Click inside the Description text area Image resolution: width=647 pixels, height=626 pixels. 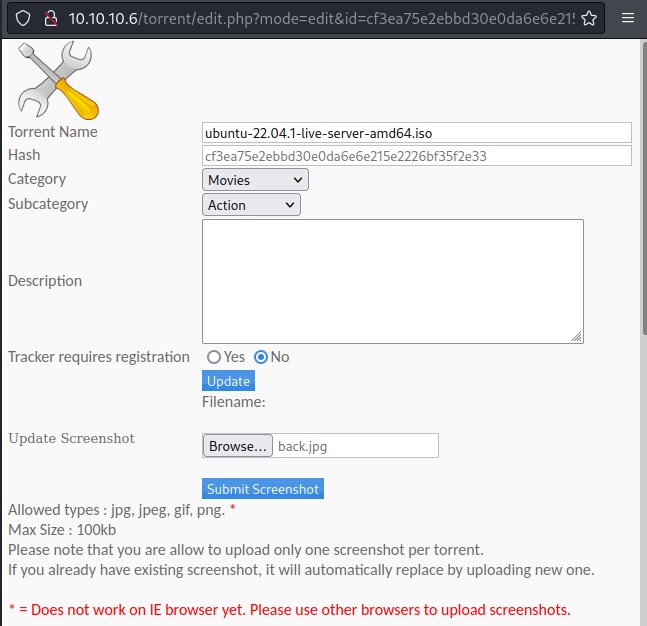[392, 281]
